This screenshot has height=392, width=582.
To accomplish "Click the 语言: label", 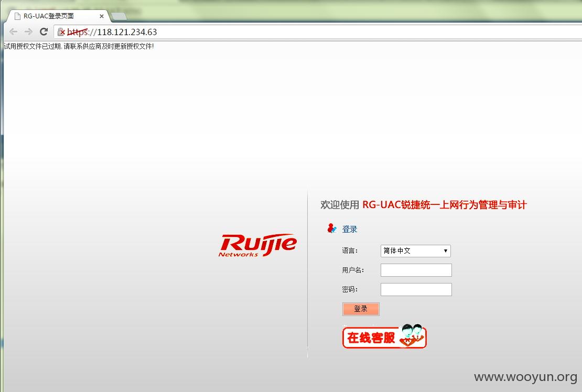I will click(x=350, y=251).
